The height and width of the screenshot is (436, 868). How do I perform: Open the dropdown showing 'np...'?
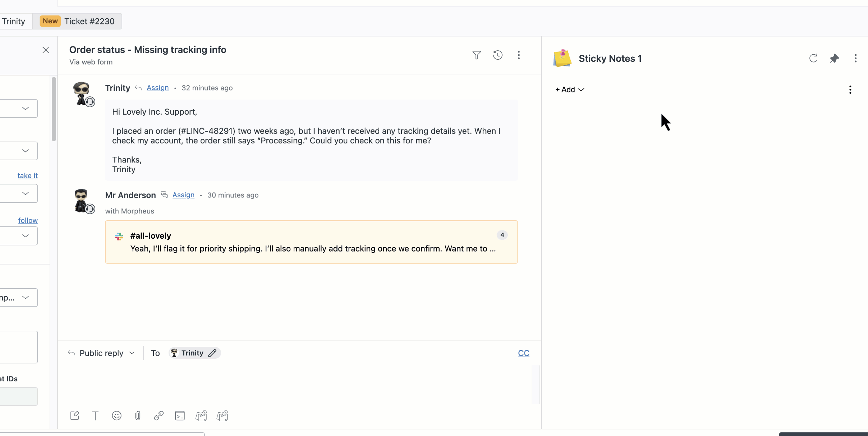(19, 298)
